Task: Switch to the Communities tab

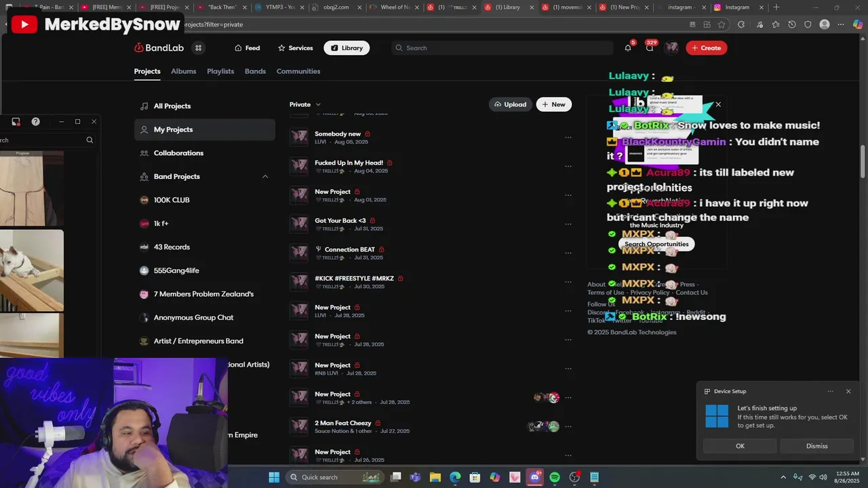Action: 298,71
